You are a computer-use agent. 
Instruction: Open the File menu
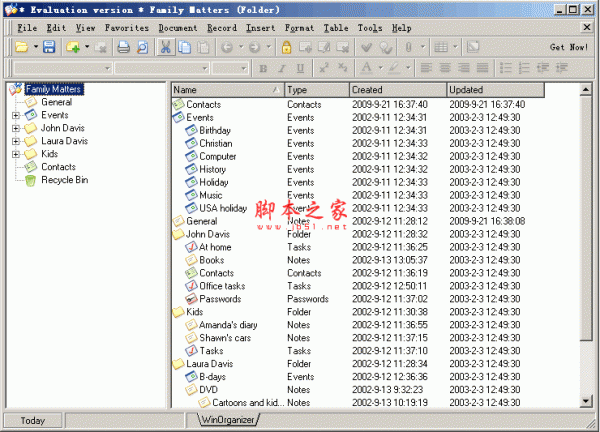(27, 28)
